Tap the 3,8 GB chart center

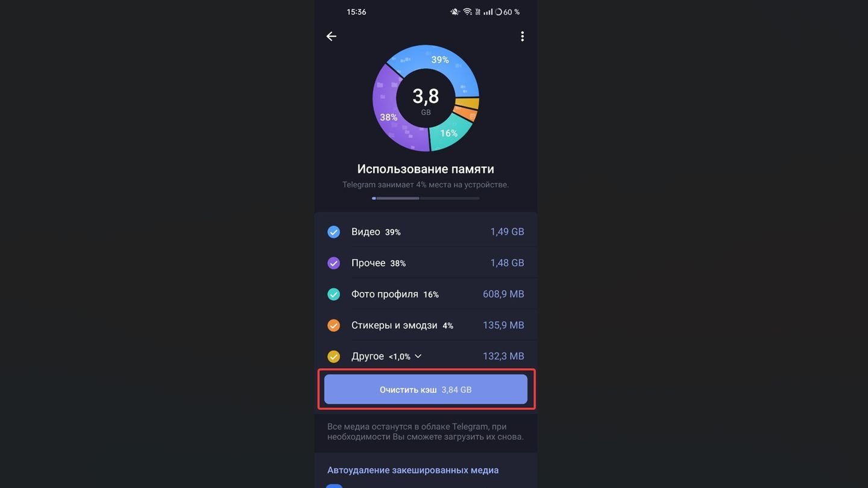click(426, 99)
